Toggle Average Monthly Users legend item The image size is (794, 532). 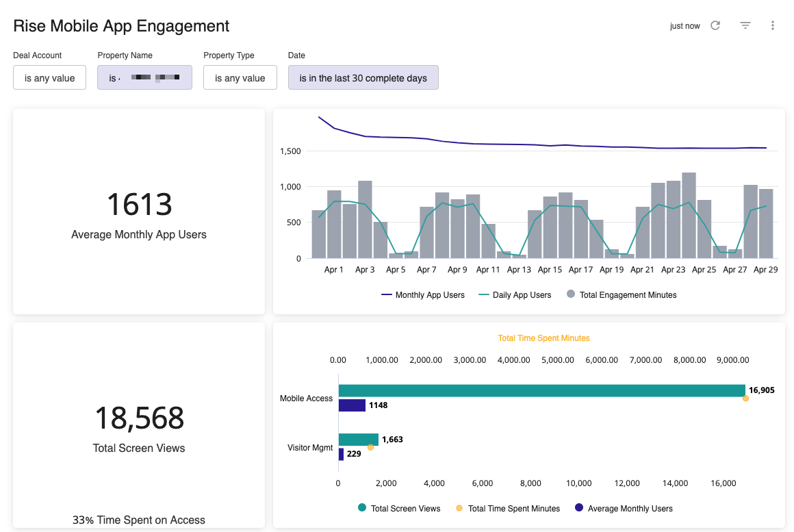click(623, 509)
